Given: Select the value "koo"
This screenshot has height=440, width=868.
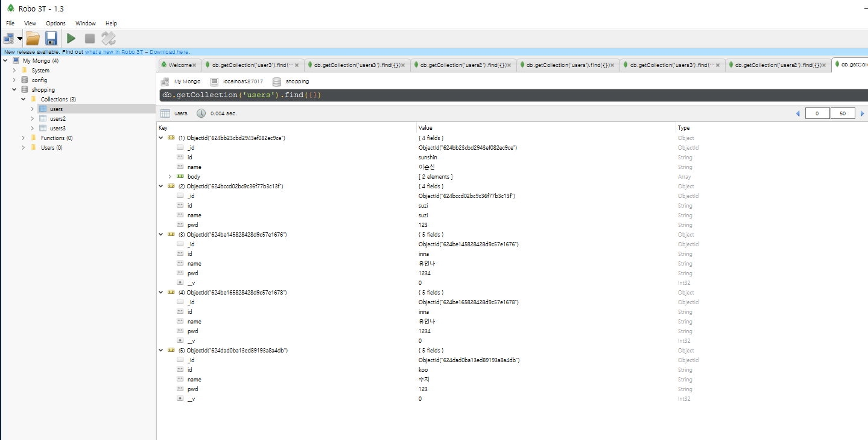Looking at the screenshot, I should (423, 370).
